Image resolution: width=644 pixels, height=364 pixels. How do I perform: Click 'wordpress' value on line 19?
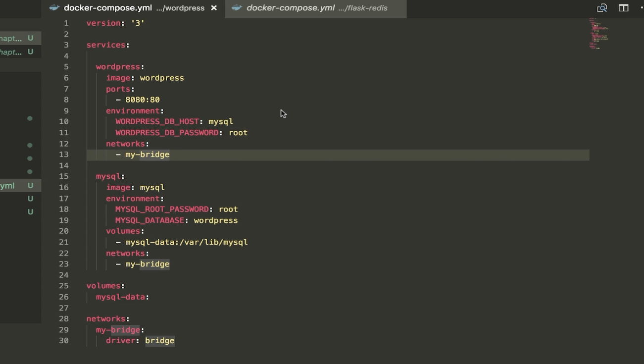[x=216, y=220]
